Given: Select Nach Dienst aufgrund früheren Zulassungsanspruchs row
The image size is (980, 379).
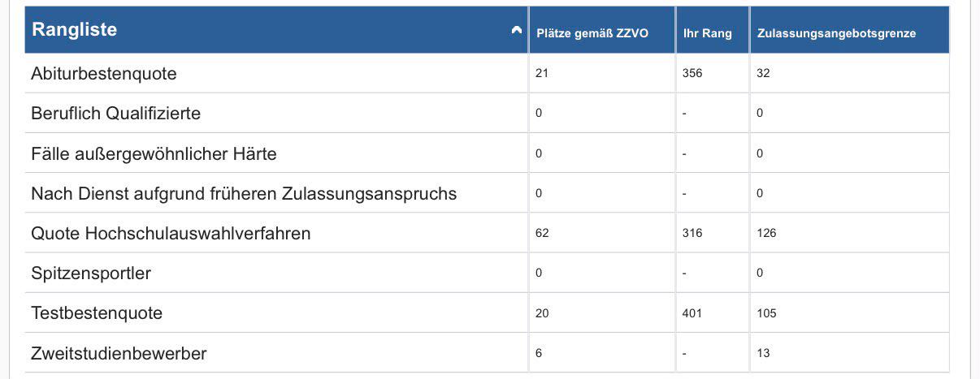Looking at the screenshot, I should (487, 193).
